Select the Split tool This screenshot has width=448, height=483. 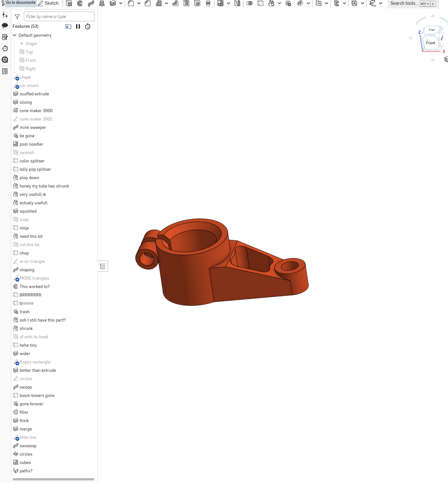click(260, 3)
